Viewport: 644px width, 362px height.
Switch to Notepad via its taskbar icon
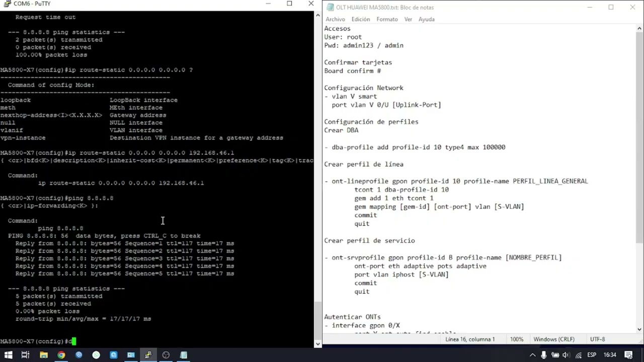click(183, 355)
